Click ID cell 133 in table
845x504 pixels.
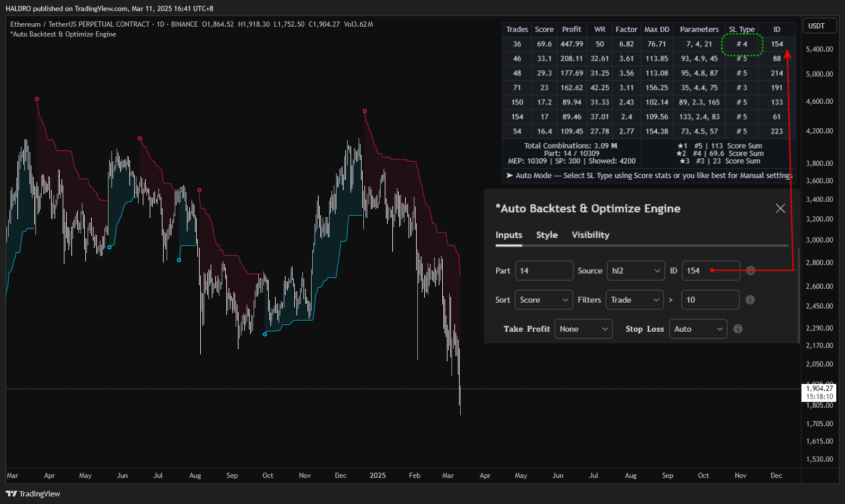click(x=777, y=102)
